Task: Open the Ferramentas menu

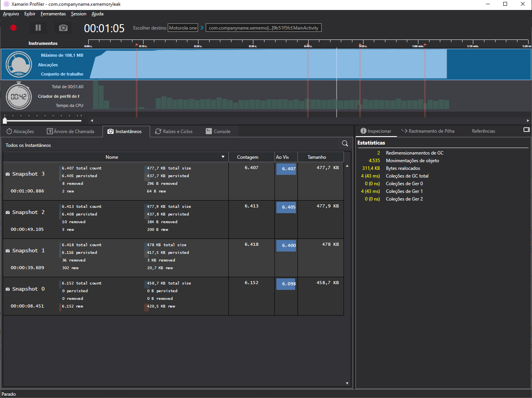Action: 53,14
